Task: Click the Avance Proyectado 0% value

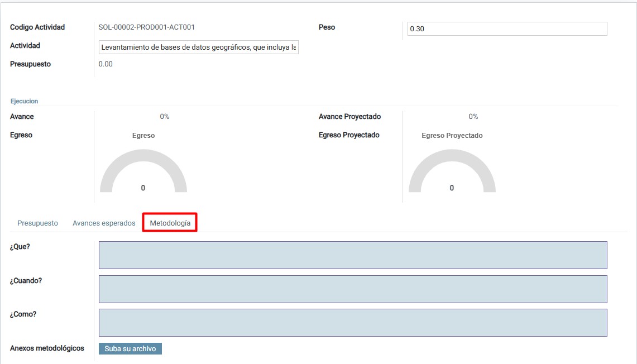Action: point(473,117)
